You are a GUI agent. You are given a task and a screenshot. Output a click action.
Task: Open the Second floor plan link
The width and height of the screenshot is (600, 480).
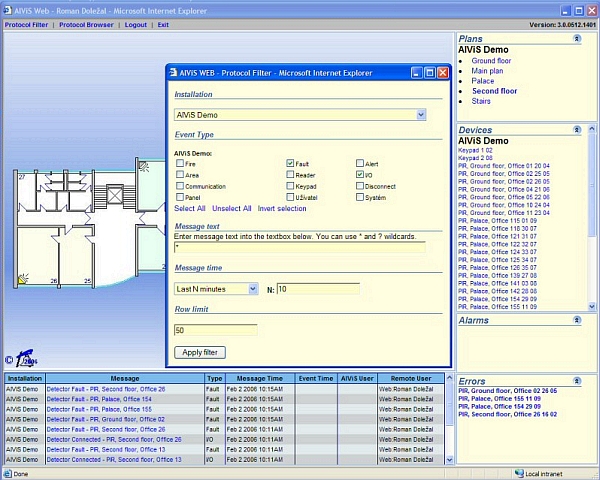pyautogui.click(x=494, y=91)
